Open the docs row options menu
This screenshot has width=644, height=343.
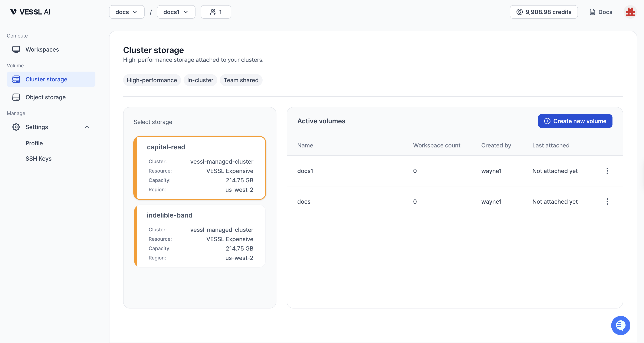point(607,201)
